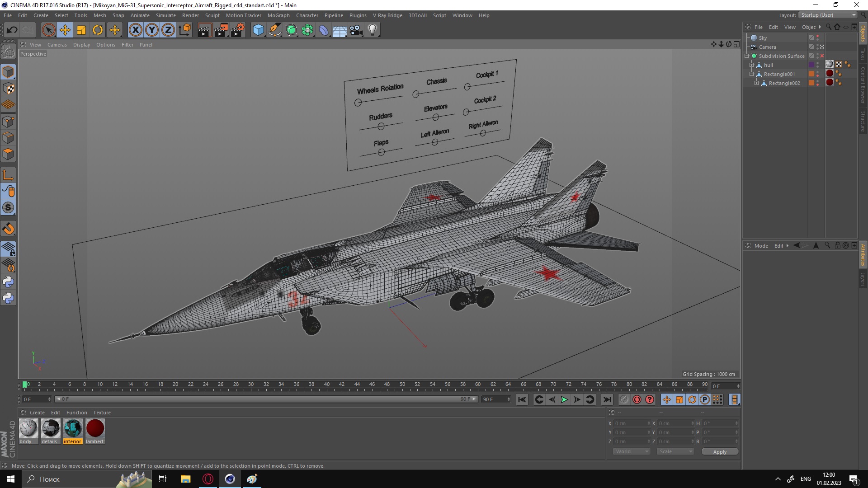The image size is (868, 488).
Task: Select the Camera object in Object Manager
Action: [767, 47]
